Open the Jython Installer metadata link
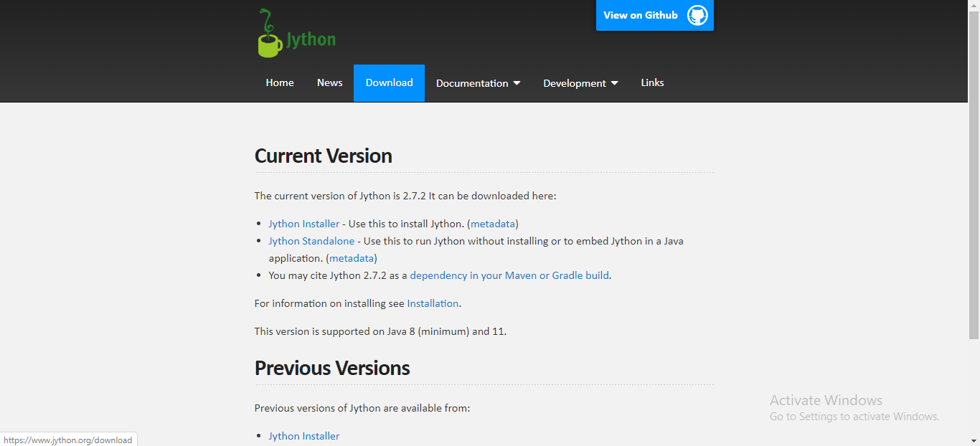Viewport: 980px width, 446px height. (493, 224)
